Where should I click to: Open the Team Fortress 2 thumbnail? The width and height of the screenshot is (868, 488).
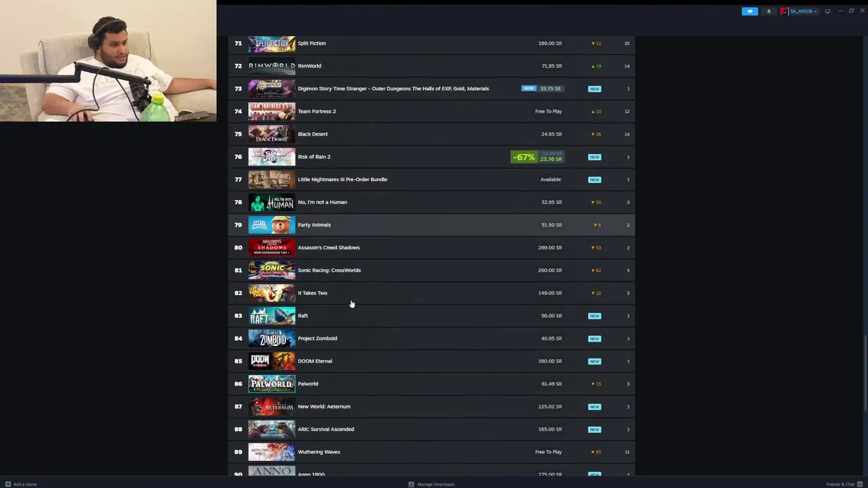271,111
